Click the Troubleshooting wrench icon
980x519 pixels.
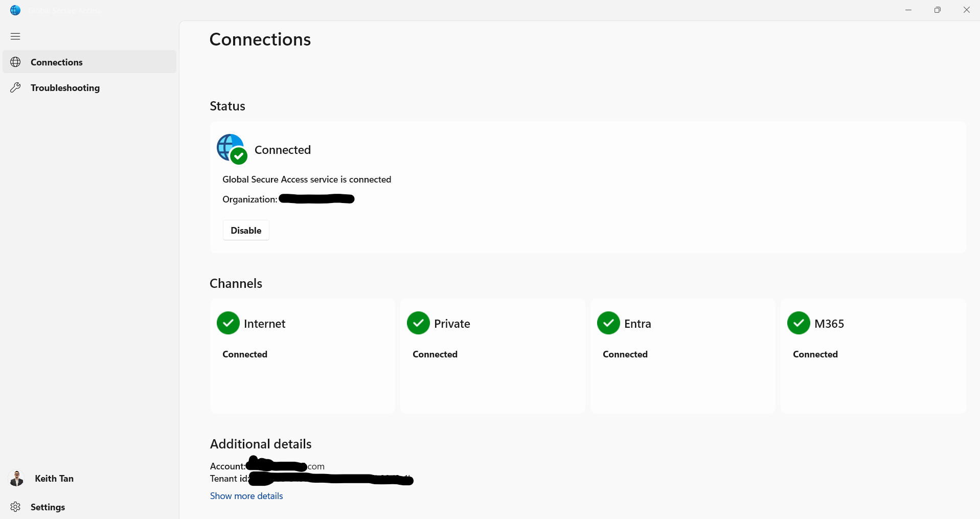point(16,87)
